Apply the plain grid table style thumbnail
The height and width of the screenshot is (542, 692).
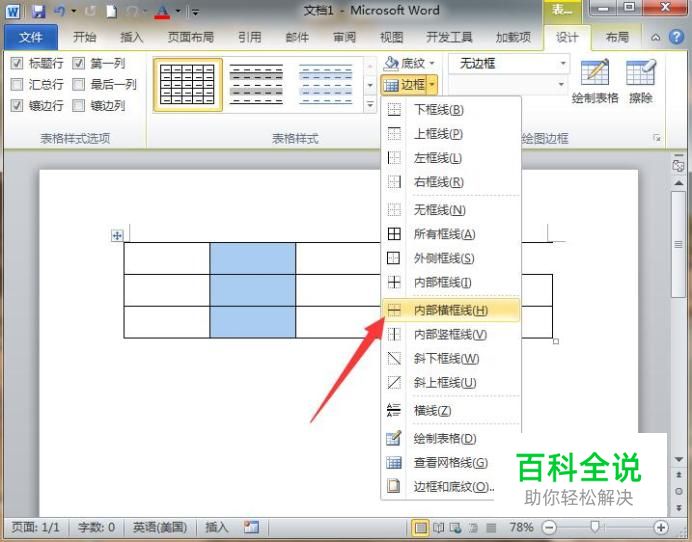click(x=188, y=84)
